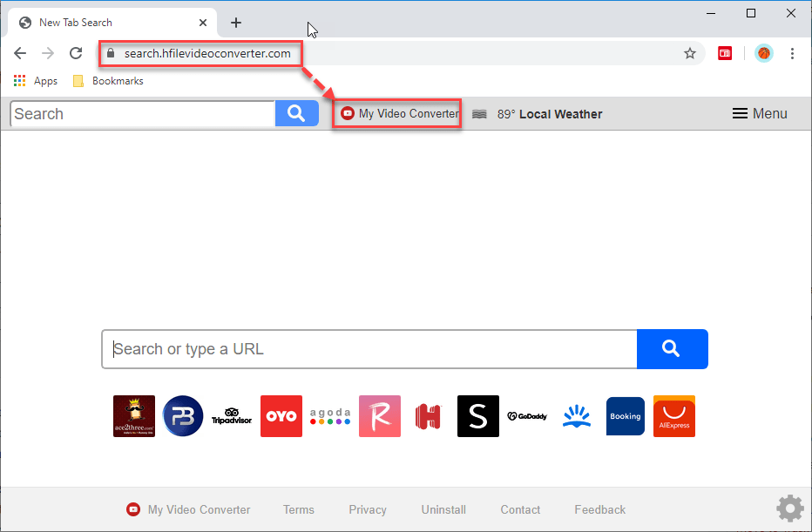Open the red extension icon in toolbar

tap(725, 53)
